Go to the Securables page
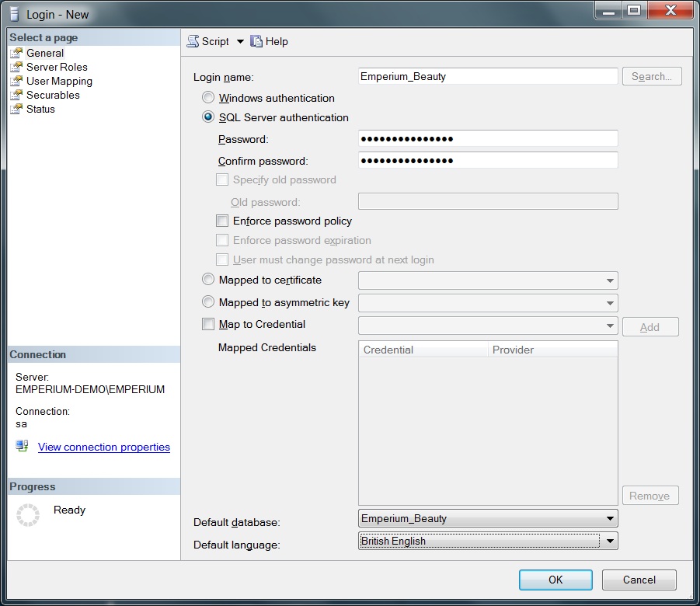Screen dimensions: 700x606 pos(53,95)
